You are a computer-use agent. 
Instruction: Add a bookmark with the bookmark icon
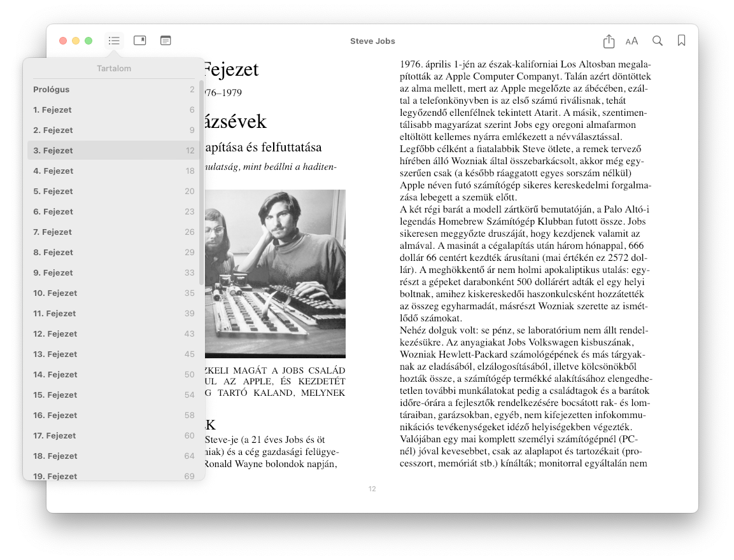pos(681,40)
